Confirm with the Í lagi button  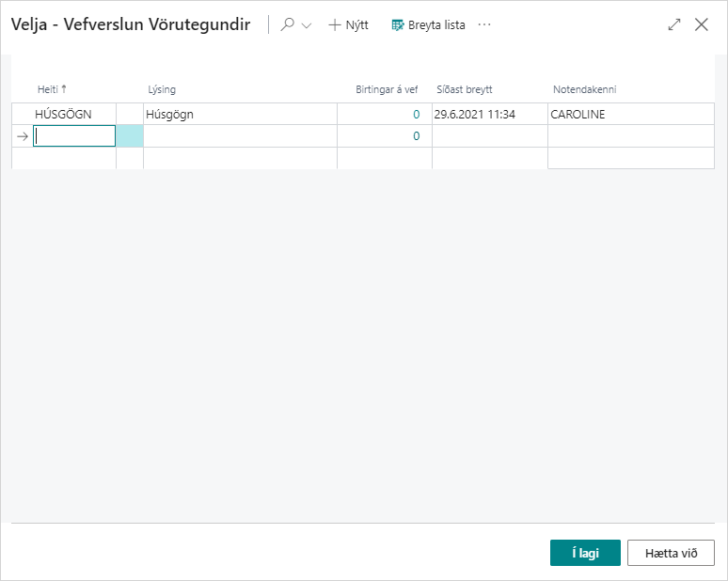point(585,553)
